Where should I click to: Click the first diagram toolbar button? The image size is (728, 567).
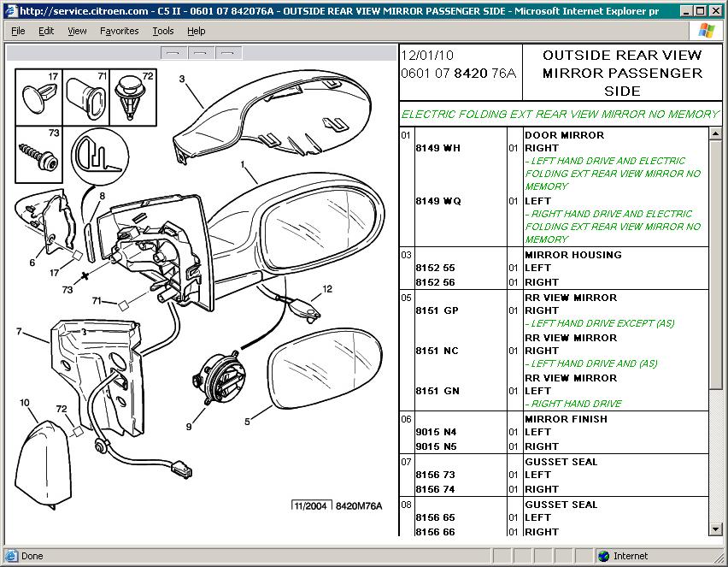[173, 53]
